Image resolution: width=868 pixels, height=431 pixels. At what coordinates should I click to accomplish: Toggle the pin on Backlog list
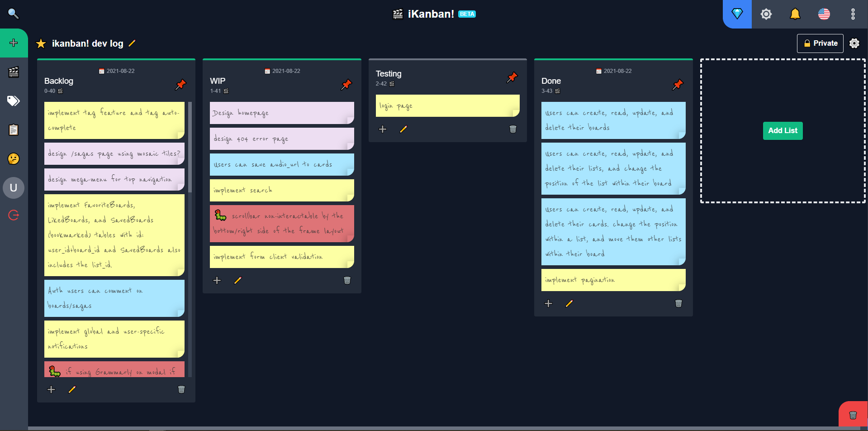point(181,84)
